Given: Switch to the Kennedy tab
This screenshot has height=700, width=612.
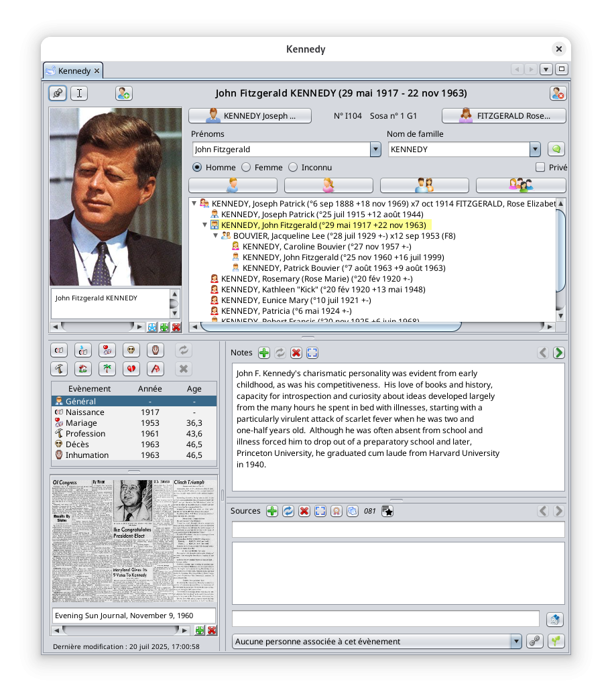Looking at the screenshot, I should click(x=74, y=71).
